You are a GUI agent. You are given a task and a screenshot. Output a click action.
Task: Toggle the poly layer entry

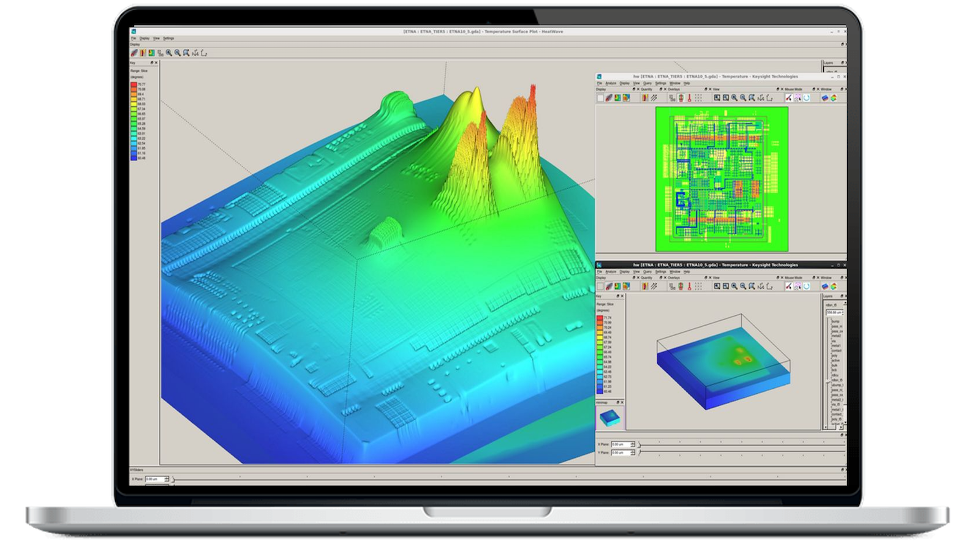pyautogui.click(x=834, y=355)
